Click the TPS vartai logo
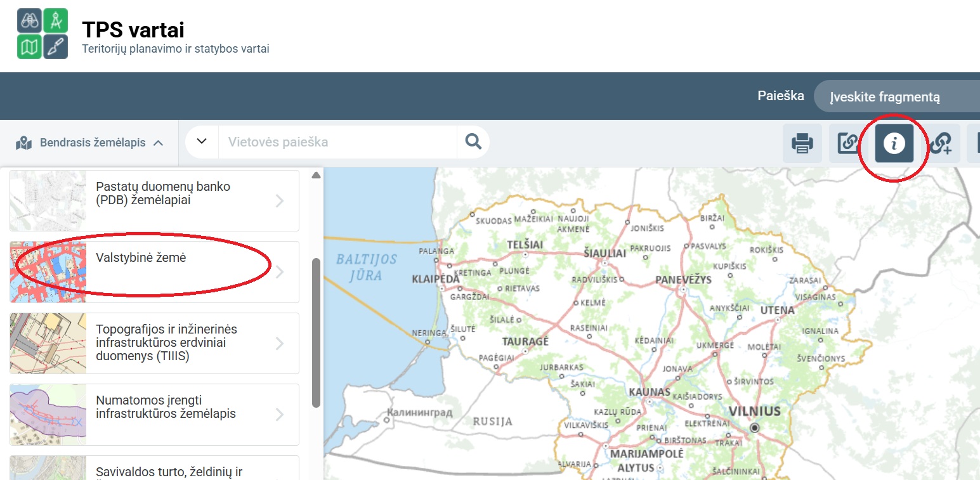Screen dimensions: 980x480 (42, 34)
